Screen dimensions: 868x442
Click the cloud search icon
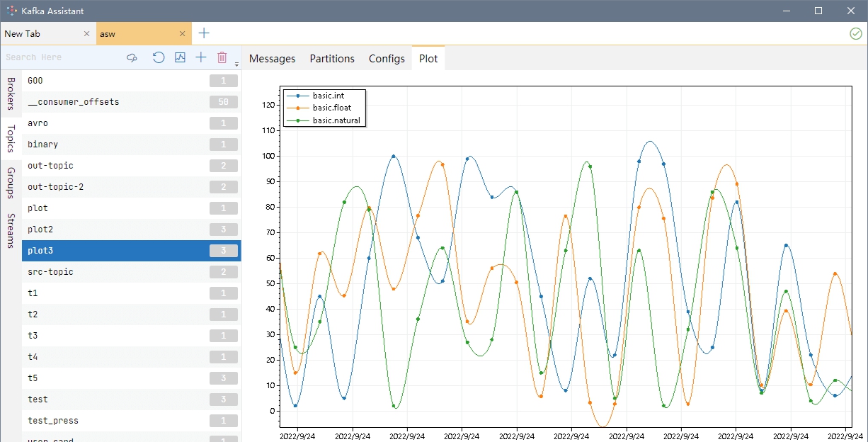coord(132,57)
